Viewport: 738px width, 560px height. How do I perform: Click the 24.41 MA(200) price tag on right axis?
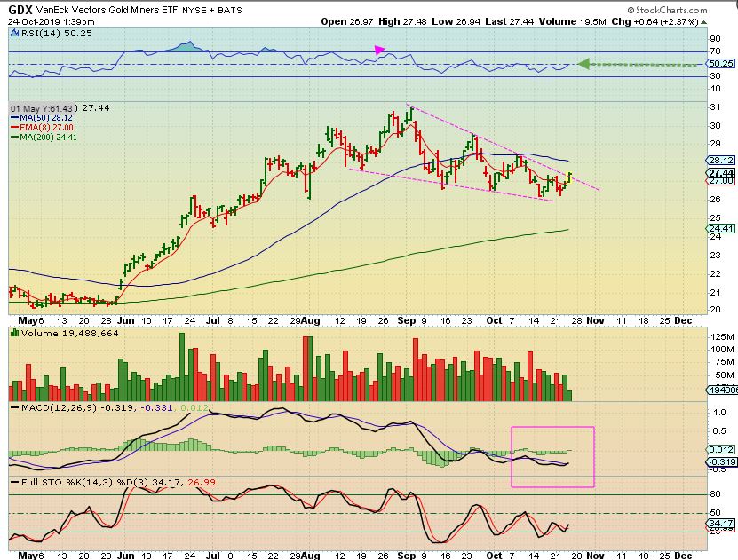720,228
